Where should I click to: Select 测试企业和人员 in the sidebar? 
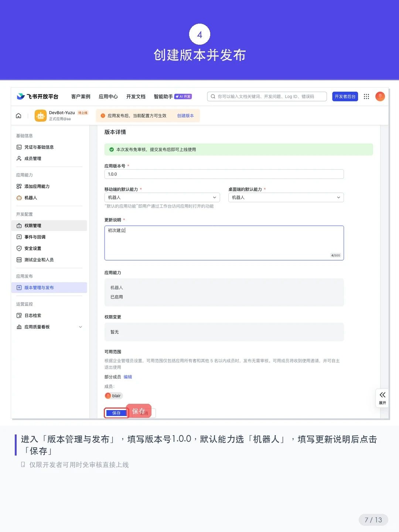(x=49, y=260)
